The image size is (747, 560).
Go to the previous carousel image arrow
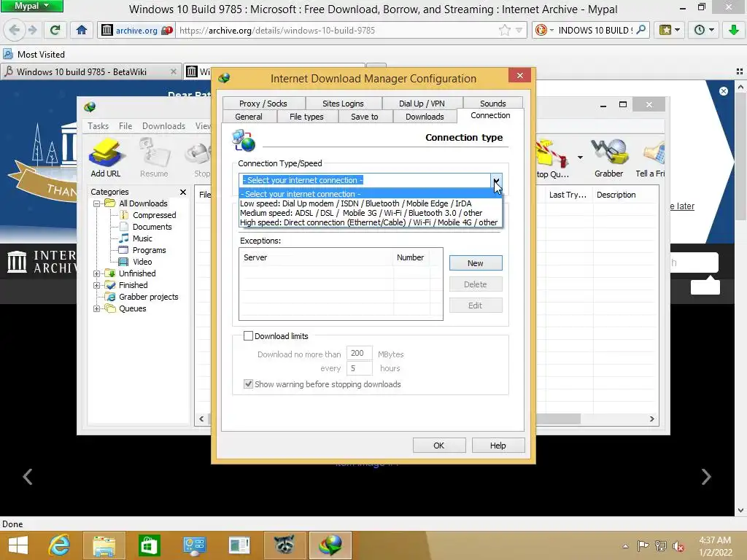coord(28,476)
